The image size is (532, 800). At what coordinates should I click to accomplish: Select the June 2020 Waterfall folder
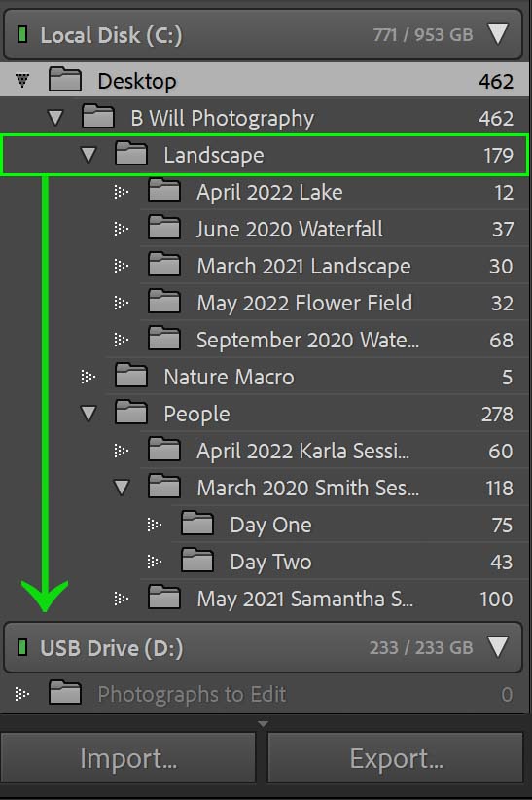point(335,229)
